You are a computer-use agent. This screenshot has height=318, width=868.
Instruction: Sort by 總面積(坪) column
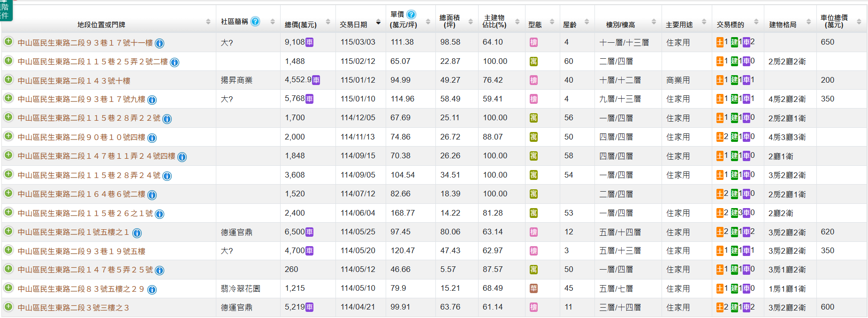tap(471, 22)
